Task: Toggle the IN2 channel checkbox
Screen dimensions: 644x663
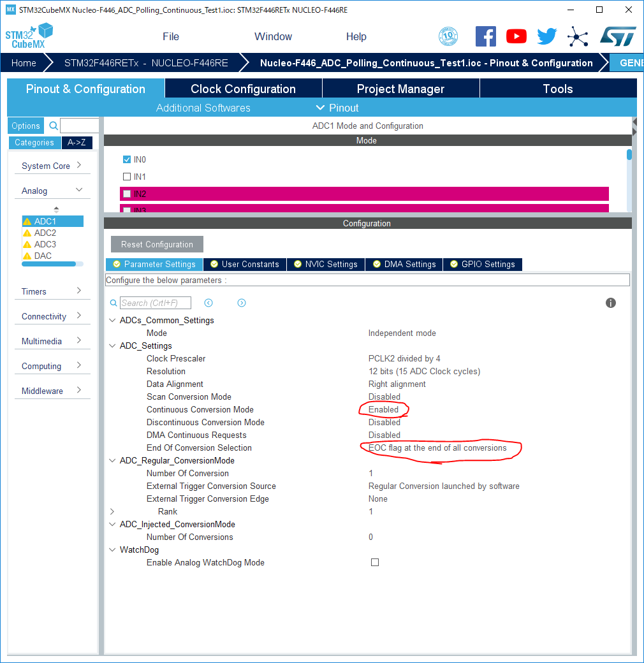Action: coord(127,194)
